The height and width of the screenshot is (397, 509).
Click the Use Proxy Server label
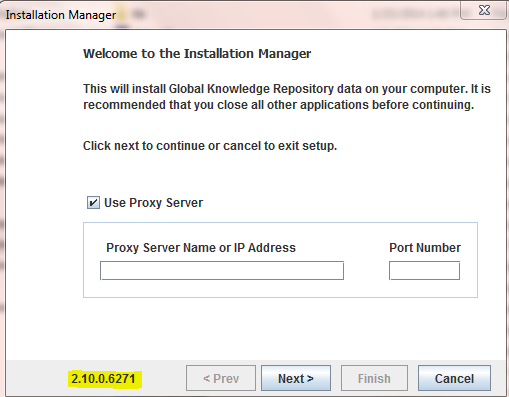click(x=153, y=203)
